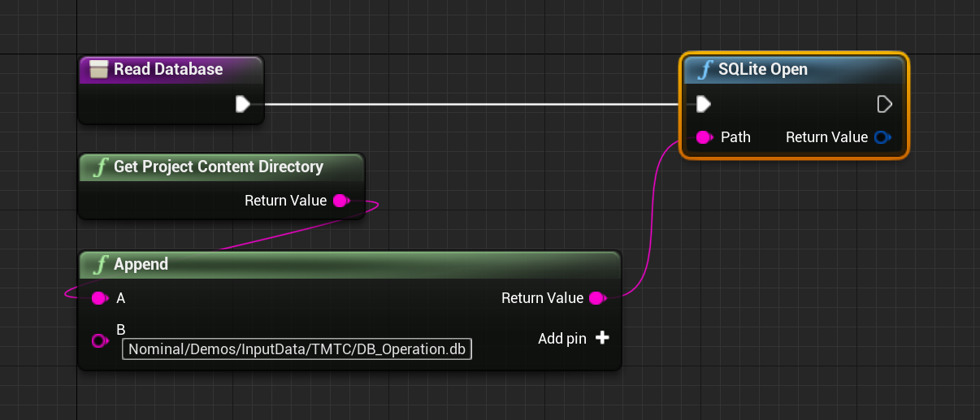Click Append node's Return Value output pin

click(596, 298)
